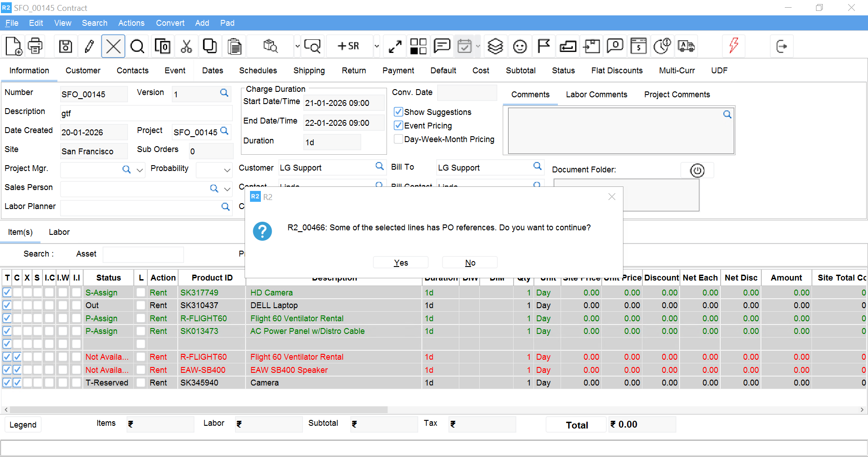
Task: Click No in the PO references dialog
Action: (x=470, y=263)
